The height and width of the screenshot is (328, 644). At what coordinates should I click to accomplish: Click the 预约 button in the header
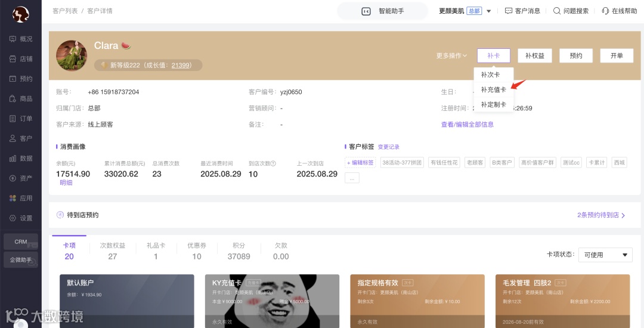point(576,55)
